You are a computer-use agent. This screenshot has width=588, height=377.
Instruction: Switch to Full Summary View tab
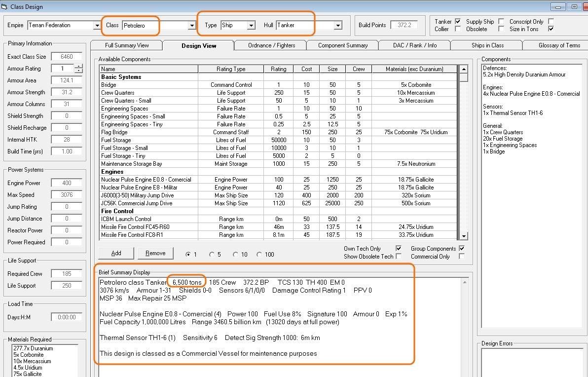click(127, 45)
